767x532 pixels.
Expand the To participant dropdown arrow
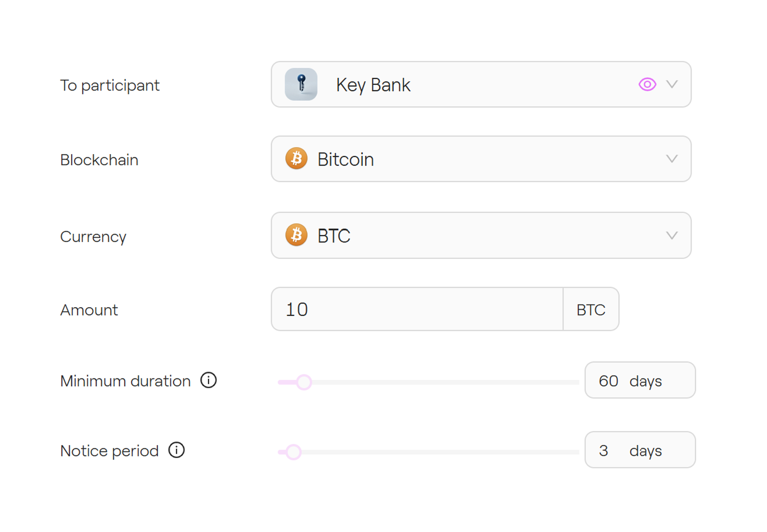(x=672, y=84)
